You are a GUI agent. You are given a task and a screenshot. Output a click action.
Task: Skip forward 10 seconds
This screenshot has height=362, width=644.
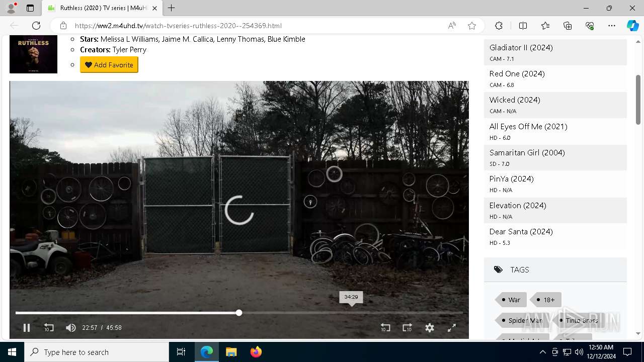pos(407,328)
